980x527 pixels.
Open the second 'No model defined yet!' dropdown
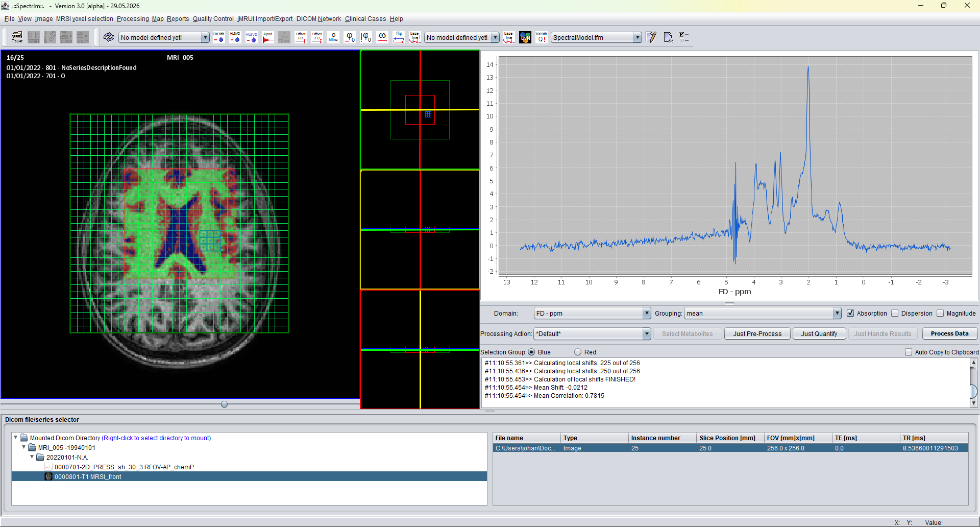click(x=462, y=37)
